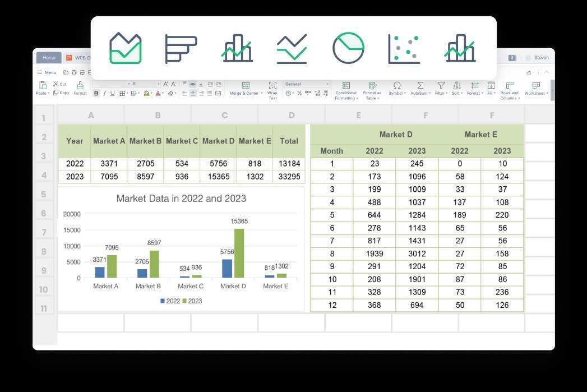
Task: Select the area chart icon
Action: pyautogui.click(x=126, y=48)
